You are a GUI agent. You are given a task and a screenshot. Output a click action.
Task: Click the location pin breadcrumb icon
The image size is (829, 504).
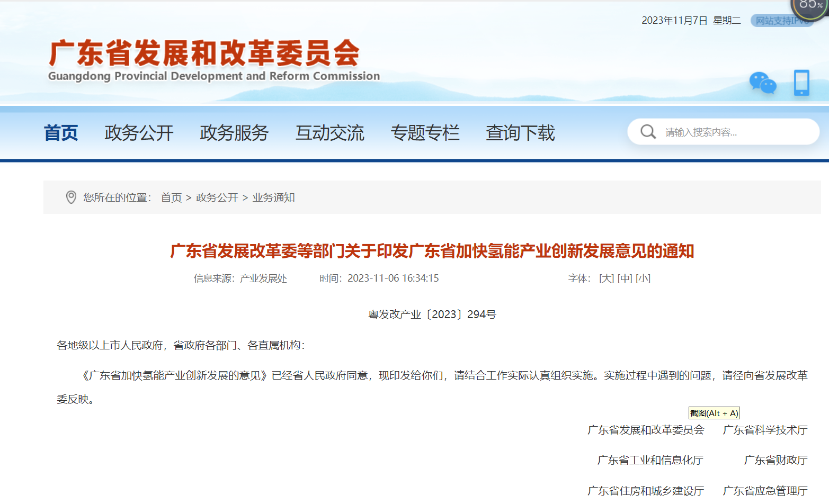pos(71,197)
